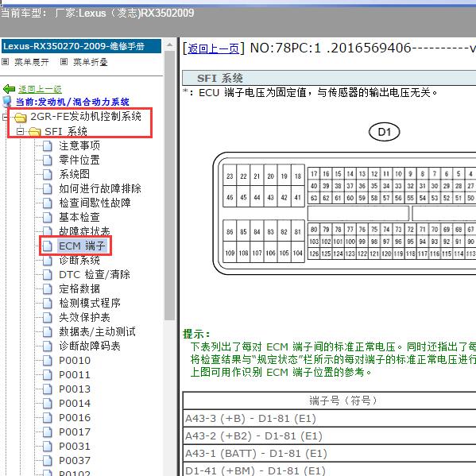Open the 定格数据 entry
Screen dimensions: 476x476
[79, 288]
